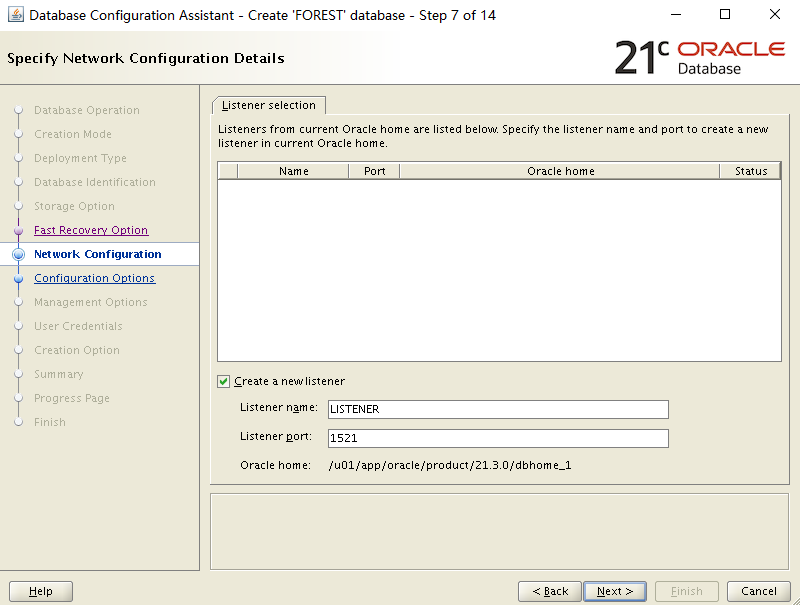Toggle the Create a new listener checkbox
The image size is (800, 605).
[223, 382]
